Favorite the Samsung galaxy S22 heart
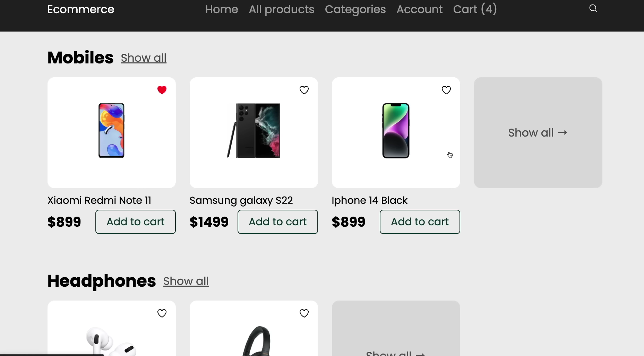This screenshot has height=356, width=644. click(304, 90)
